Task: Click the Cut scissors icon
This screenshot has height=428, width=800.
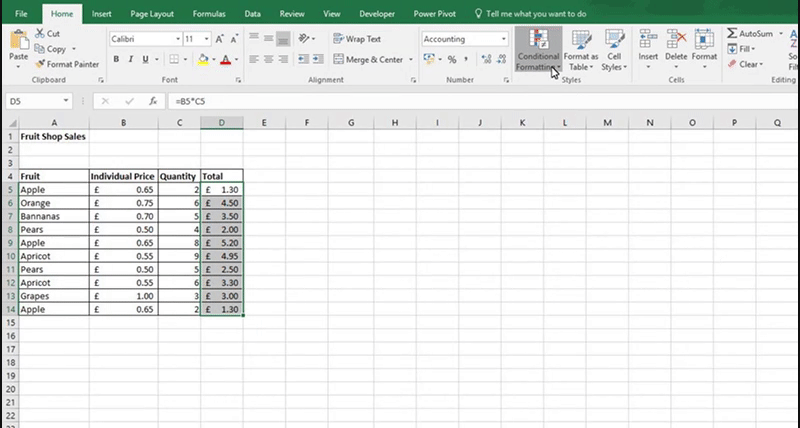Action: click(40, 33)
